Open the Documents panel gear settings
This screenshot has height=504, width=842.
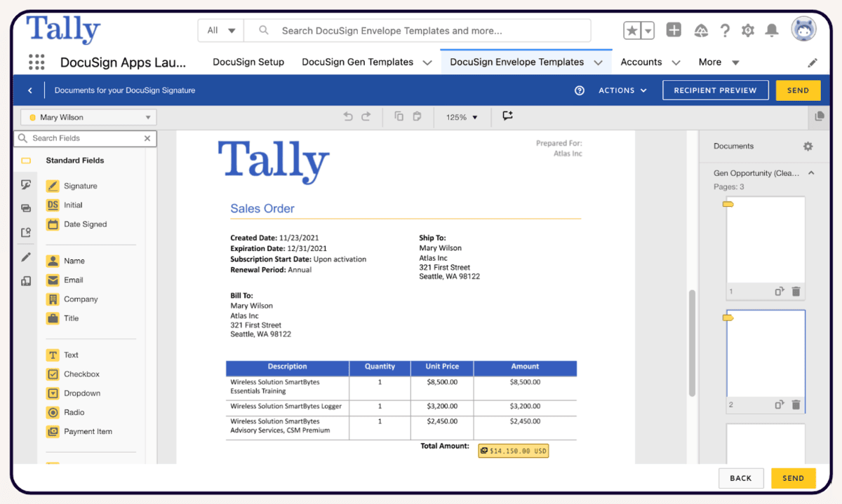point(808,147)
